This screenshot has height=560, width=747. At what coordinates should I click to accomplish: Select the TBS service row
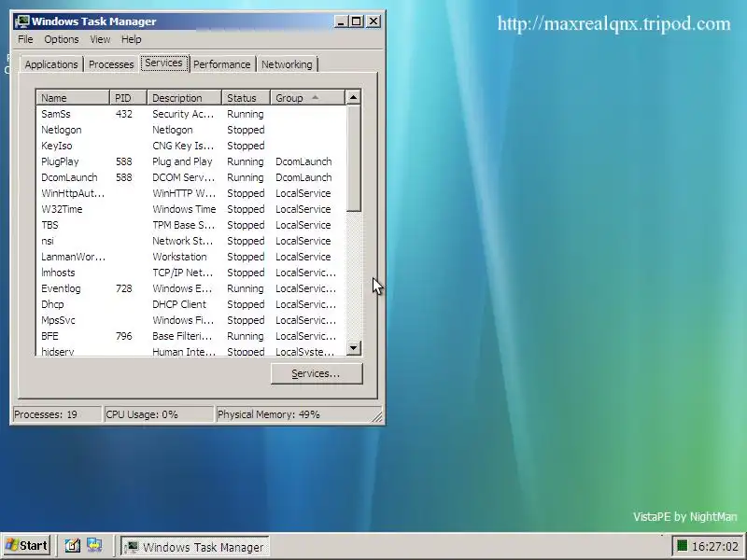point(190,225)
